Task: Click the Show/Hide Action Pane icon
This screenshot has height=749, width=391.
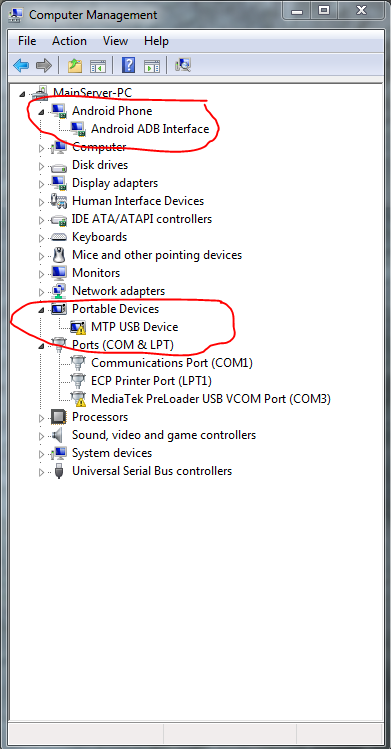Action: tap(152, 65)
